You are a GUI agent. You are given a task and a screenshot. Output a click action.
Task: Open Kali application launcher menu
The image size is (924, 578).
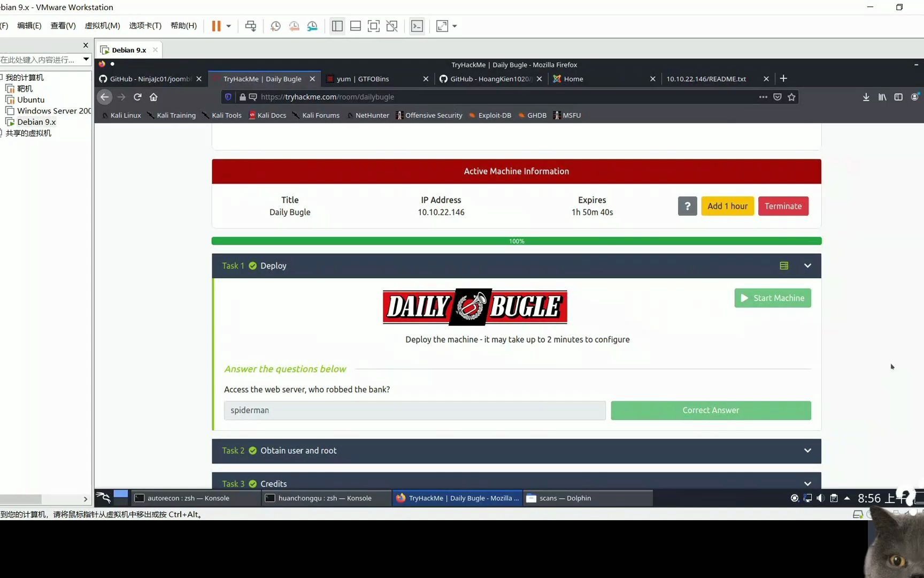tap(103, 498)
